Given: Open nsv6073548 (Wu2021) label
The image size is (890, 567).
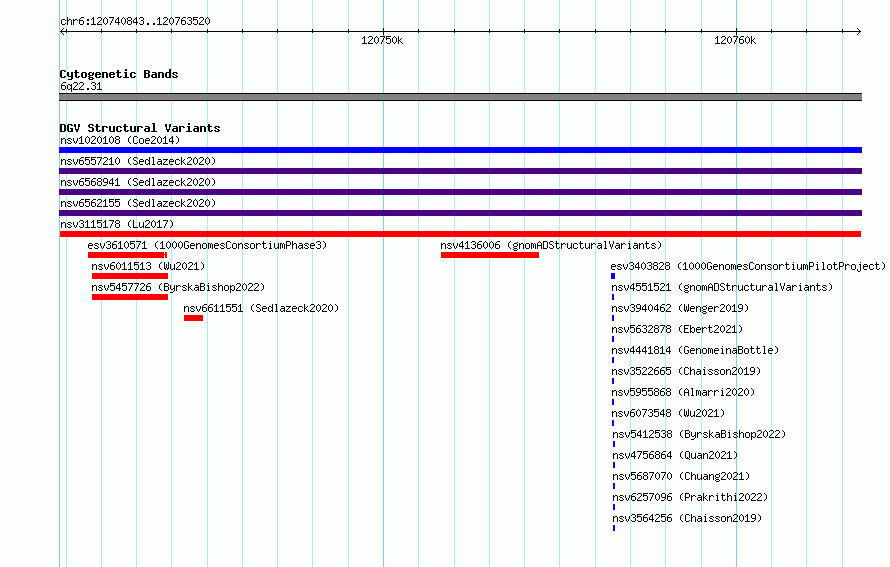Looking at the screenshot, I should click(x=668, y=413).
